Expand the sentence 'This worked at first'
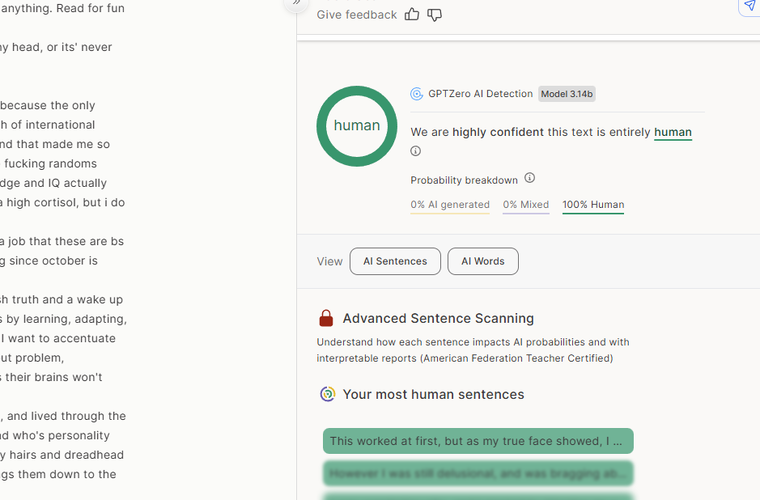 pos(478,441)
